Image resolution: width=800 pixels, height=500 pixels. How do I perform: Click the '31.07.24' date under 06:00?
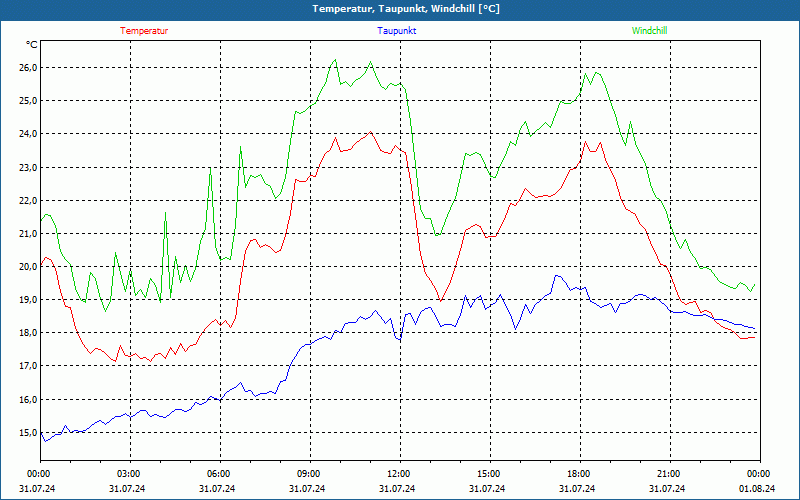coord(217,488)
